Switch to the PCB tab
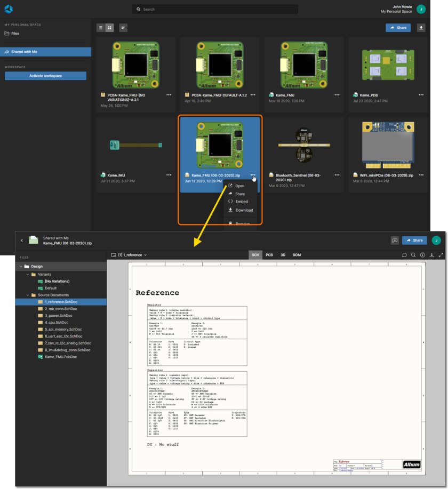 click(269, 255)
